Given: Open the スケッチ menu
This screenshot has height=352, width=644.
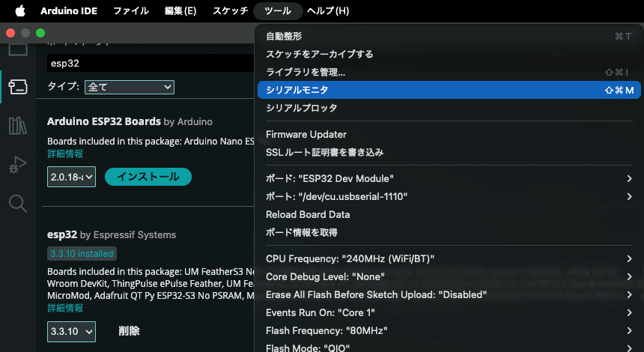Looking at the screenshot, I should pos(231,11).
